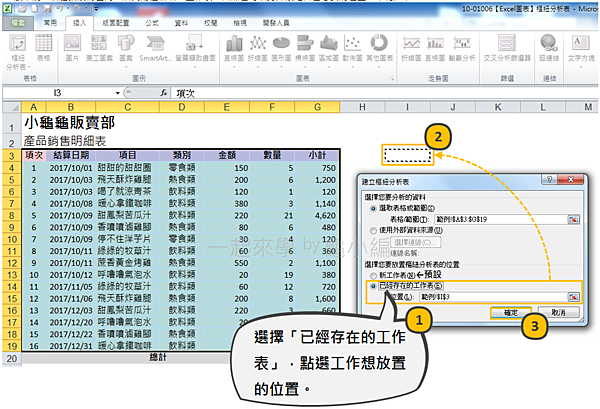Click the header cell 小計

(x=317, y=155)
